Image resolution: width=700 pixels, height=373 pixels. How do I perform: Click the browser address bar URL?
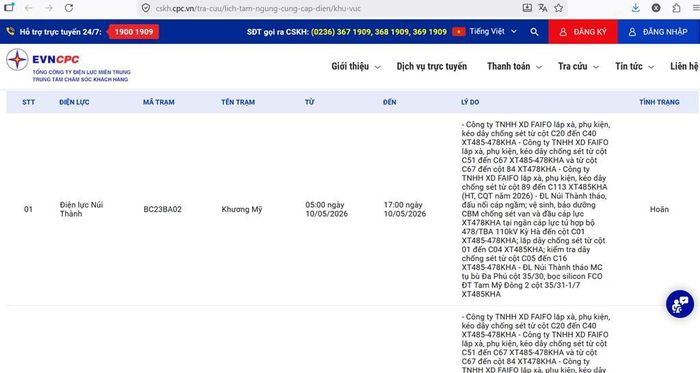tap(258, 8)
